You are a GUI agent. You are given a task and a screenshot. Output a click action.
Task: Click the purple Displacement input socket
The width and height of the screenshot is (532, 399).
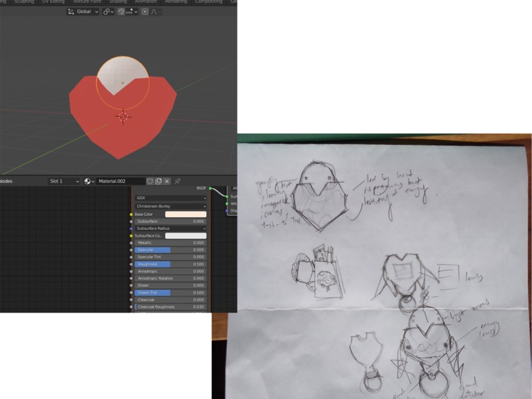[227, 211]
